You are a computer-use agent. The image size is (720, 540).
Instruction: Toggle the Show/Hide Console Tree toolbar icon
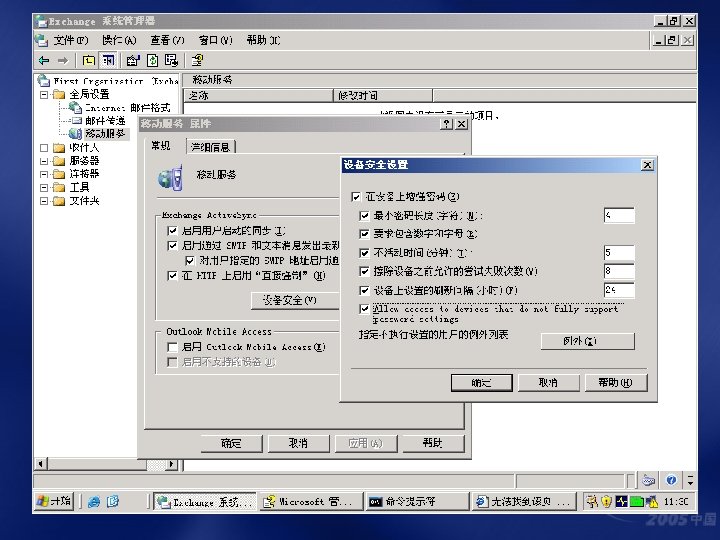(108, 60)
